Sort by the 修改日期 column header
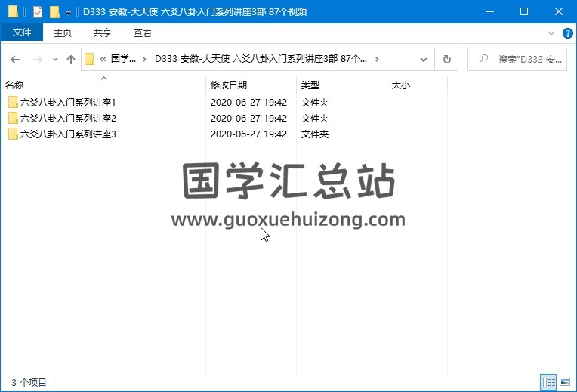 [229, 85]
